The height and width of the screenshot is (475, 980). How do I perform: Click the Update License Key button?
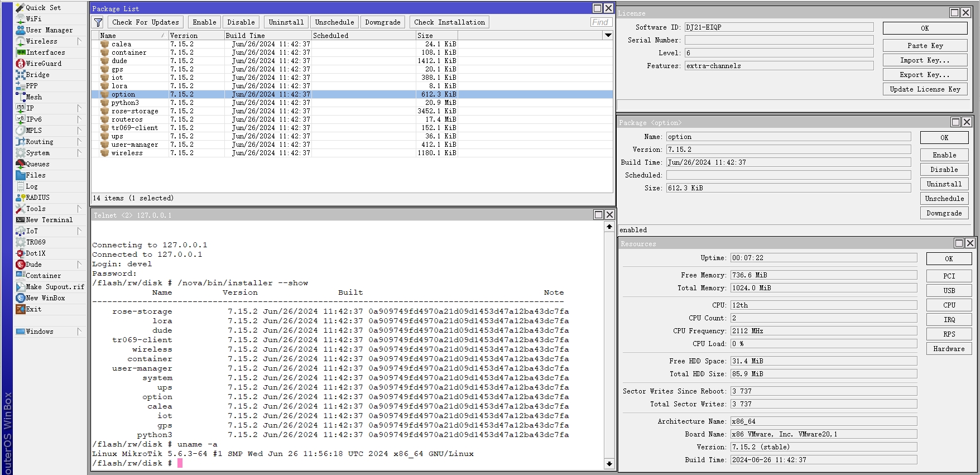[x=925, y=89]
